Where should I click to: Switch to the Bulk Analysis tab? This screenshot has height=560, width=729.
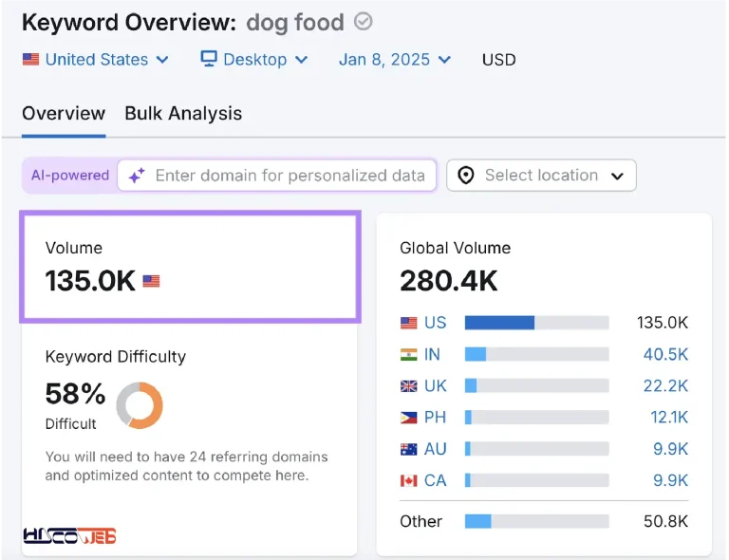click(183, 113)
